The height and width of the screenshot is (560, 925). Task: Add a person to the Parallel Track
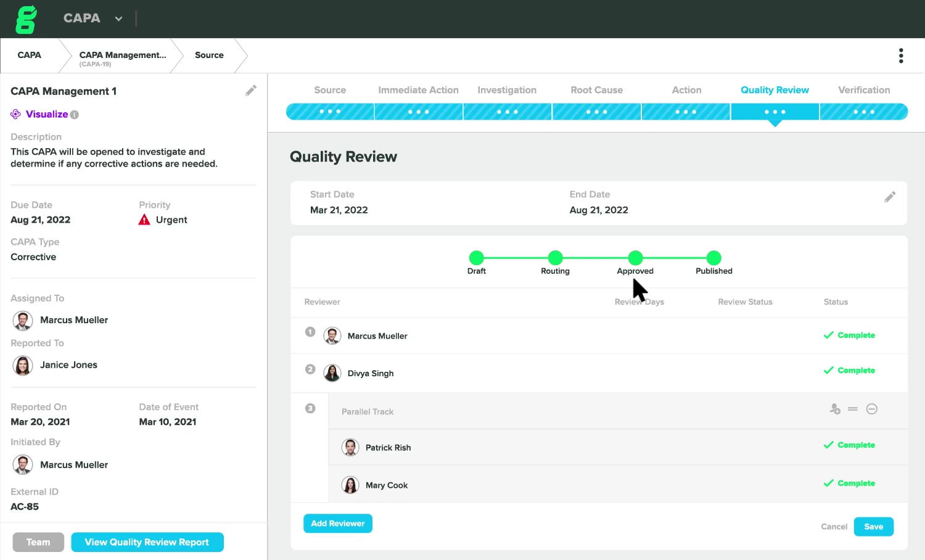(835, 409)
